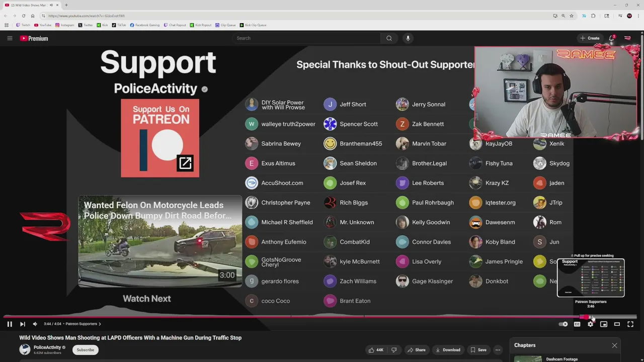Download the video

click(x=448, y=350)
